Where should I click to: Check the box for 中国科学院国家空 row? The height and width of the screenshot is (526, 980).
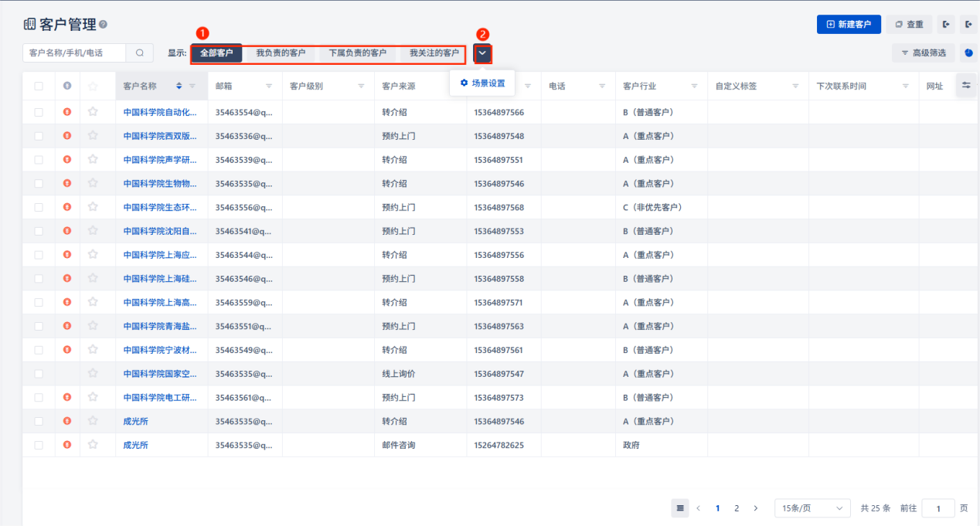pyautogui.click(x=39, y=374)
